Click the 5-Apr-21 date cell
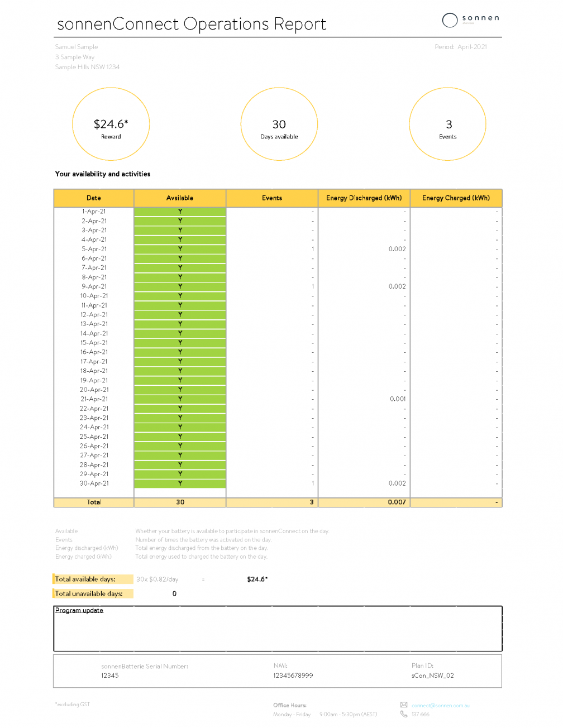 pos(94,249)
